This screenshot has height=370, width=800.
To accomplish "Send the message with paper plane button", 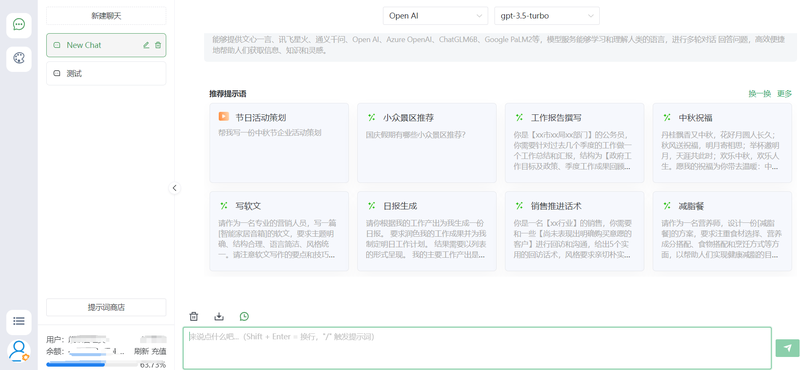I will coord(787,348).
